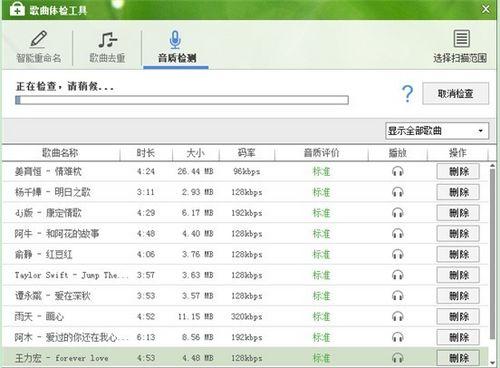Sort by 码率 column header
500x368 pixels.
coord(246,153)
